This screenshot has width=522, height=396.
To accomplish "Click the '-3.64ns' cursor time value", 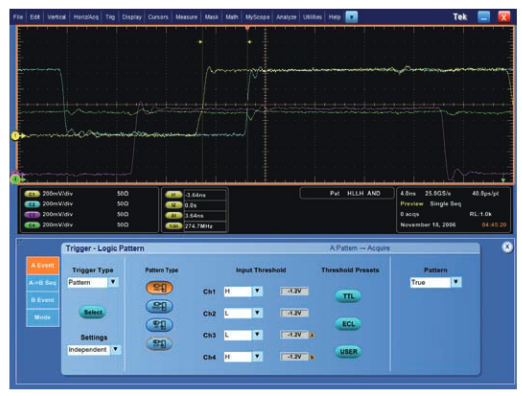I will (196, 195).
